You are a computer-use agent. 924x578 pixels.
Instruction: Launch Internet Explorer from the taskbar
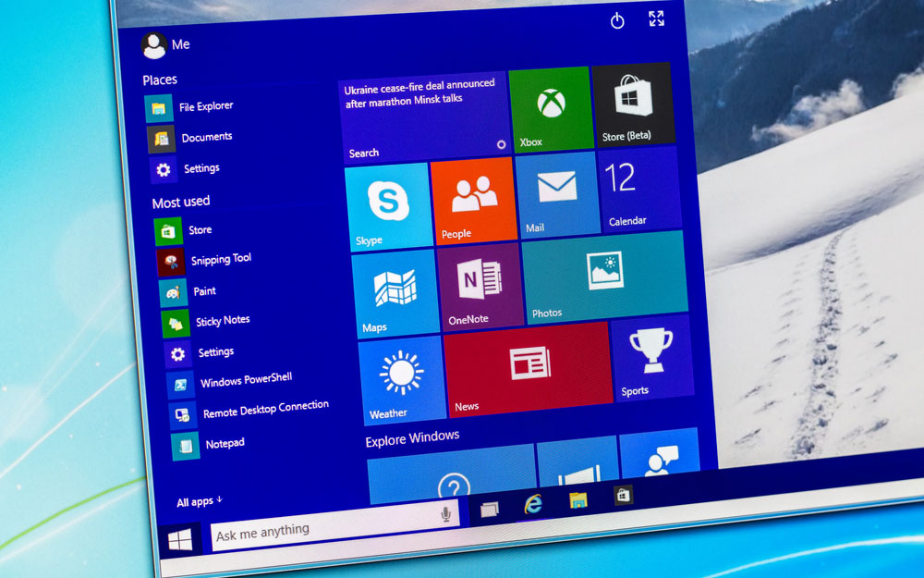pyautogui.click(x=533, y=504)
